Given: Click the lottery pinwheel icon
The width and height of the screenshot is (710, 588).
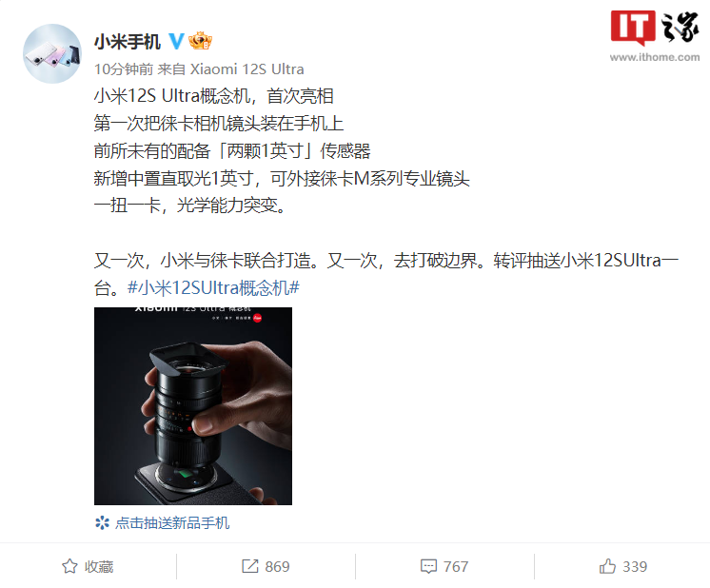Looking at the screenshot, I should 102,522.
